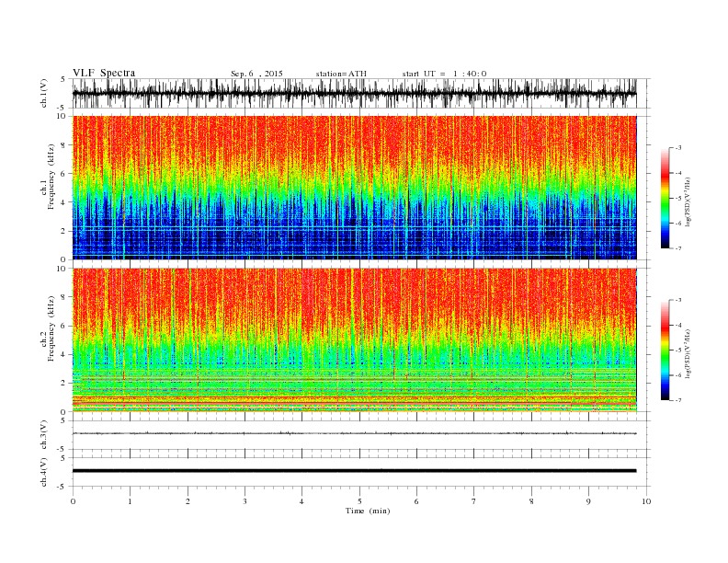Viewport: 728px width, 563px height.
Task: Click the "5" minute tick label
Action: tap(359, 501)
